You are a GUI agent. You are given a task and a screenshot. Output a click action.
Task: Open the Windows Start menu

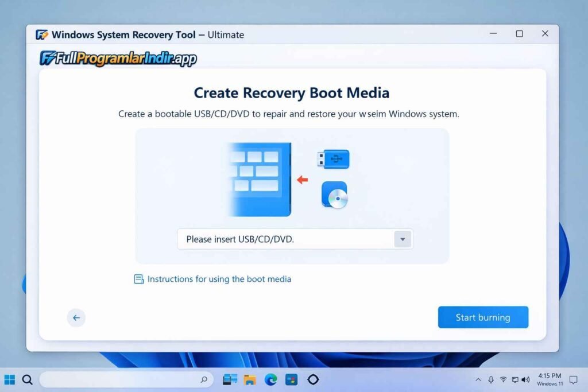coord(10,379)
